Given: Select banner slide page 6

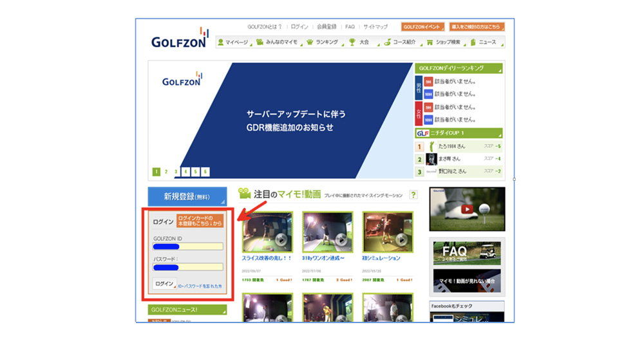Looking at the screenshot, I should pyautogui.click(x=205, y=172).
